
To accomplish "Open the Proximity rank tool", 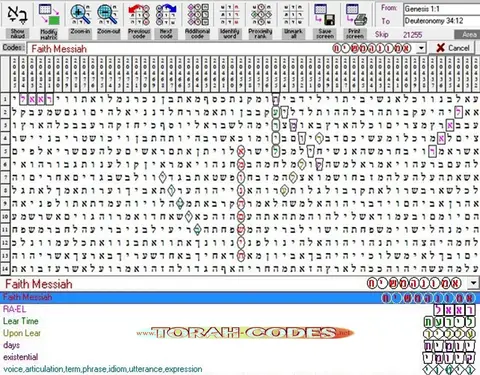I will pos(260,20).
